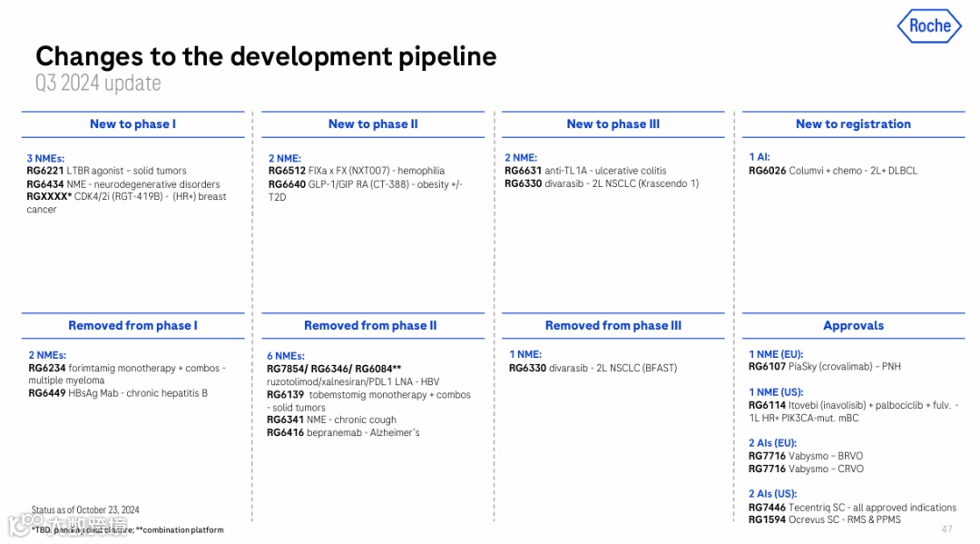Click the '1 AI:' label
The height and width of the screenshot is (544, 980).
[759, 157]
